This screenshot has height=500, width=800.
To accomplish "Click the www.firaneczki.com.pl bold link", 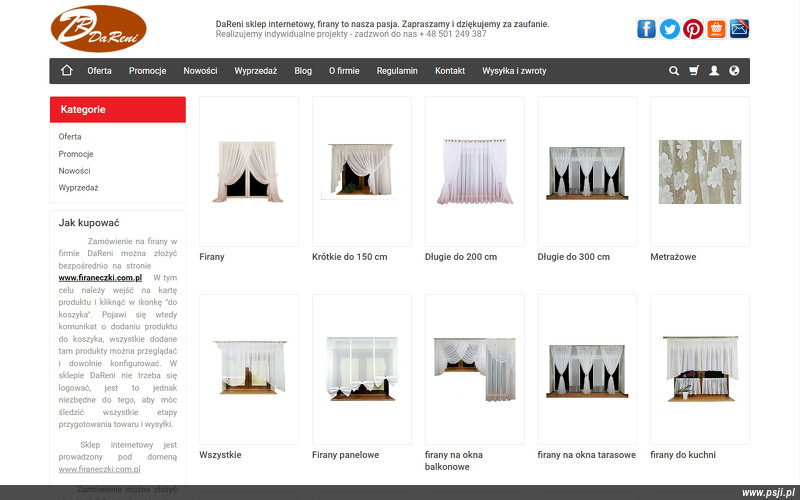I will coord(100,277).
